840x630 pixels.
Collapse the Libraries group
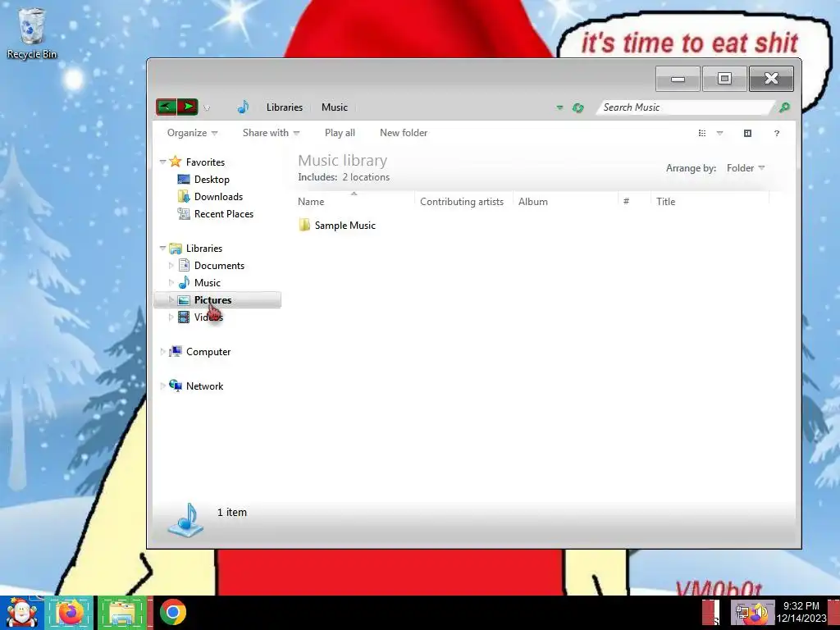click(x=163, y=248)
